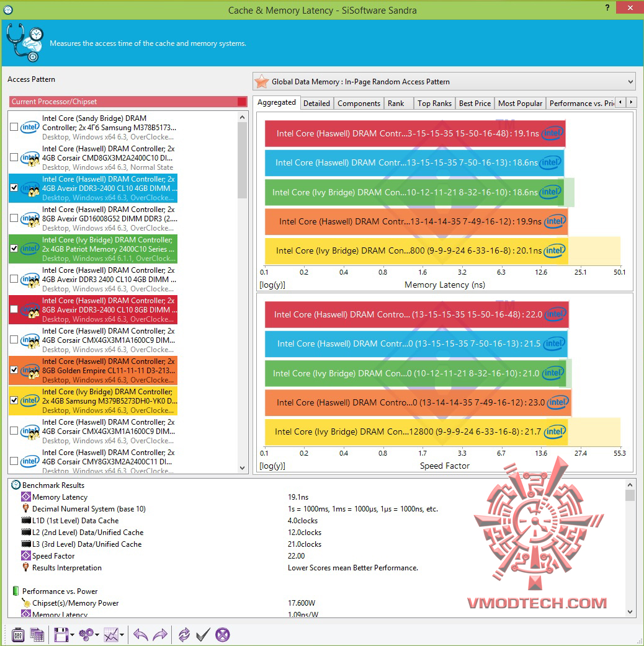Check the Haswell Avexir GD16008G52 entry

pyautogui.click(x=14, y=218)
